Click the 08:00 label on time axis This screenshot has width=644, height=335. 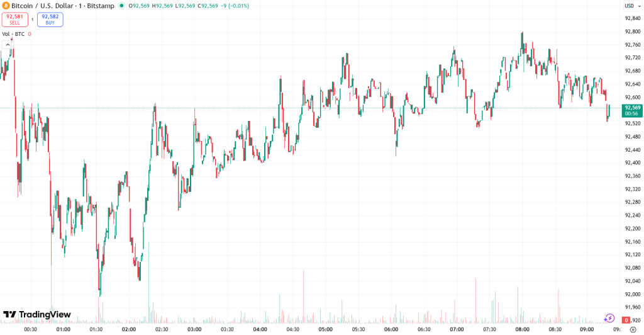[x=521, y=329]
